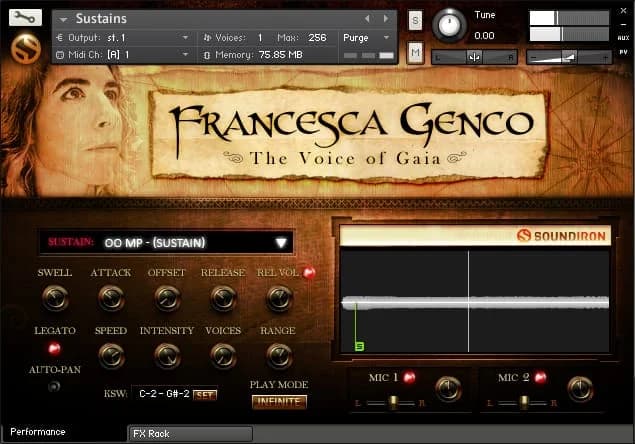
Task: Open the Sustains instrument name dropdown
Action: (63, 19)
